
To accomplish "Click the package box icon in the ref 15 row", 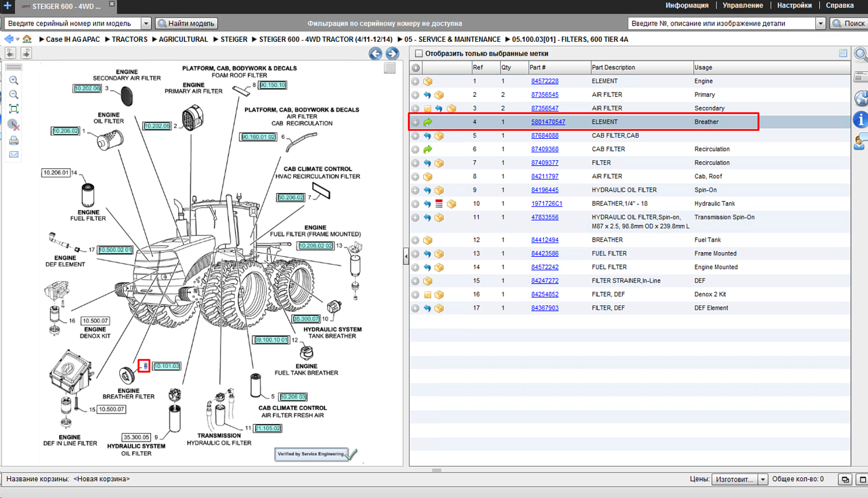I will click(x=428, y=281).
